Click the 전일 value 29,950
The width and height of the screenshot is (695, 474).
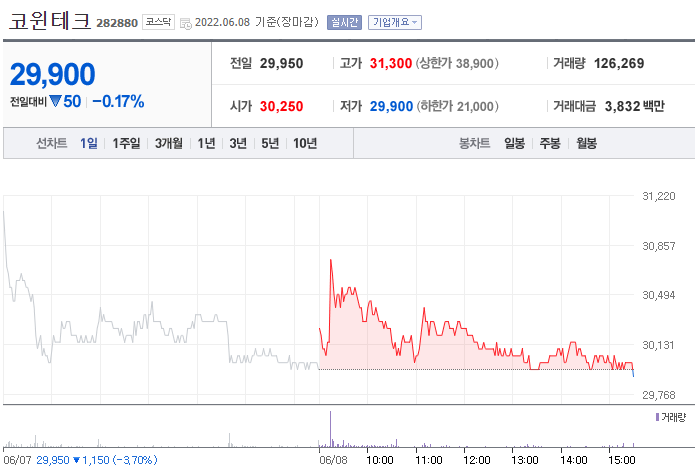(x=281, y=63)
